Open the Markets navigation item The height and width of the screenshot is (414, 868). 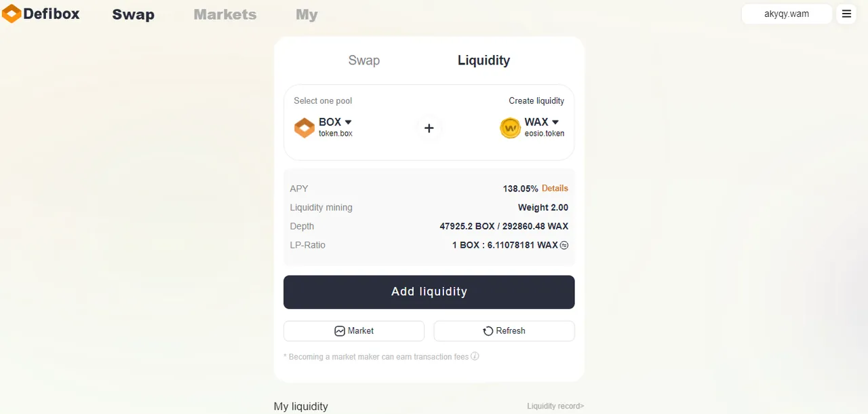(x=225, y=14)
